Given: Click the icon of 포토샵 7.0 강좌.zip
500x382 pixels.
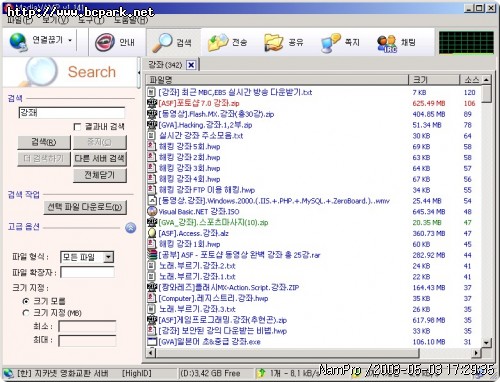Looking at the screenshot, I should coord(152,103).
